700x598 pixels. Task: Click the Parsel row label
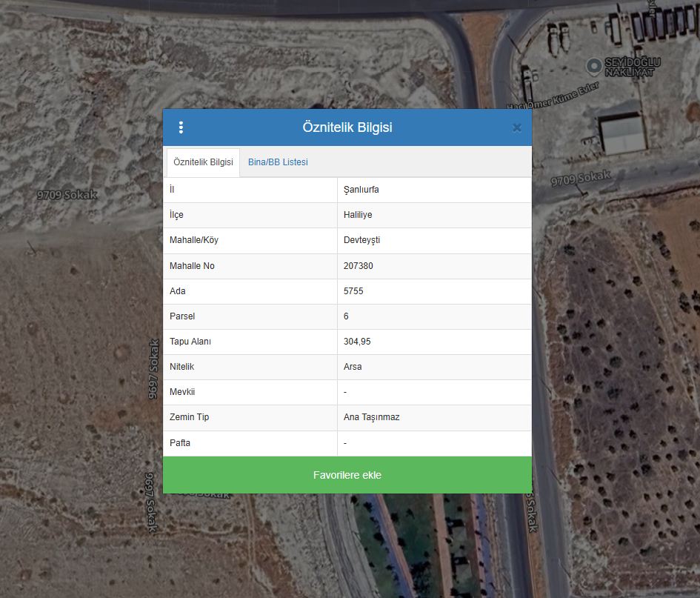click(x=182, y=316)
